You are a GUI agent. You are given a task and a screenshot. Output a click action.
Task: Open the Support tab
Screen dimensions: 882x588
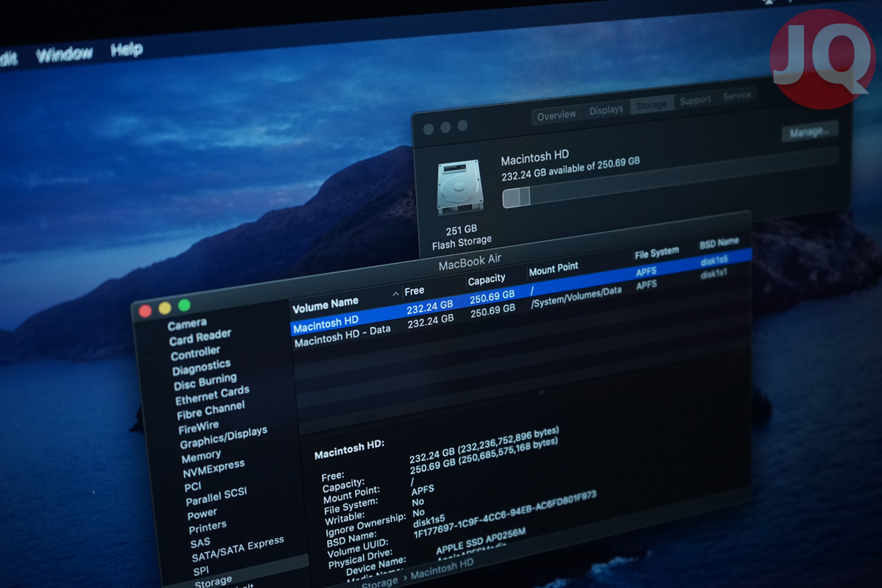pyautogui.click(x=695, y=100)
